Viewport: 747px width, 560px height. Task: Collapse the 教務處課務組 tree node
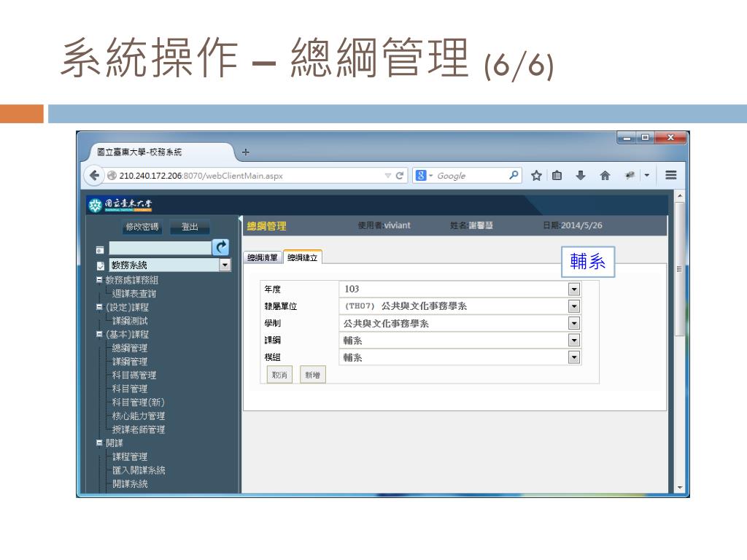click(x=99, y=280)
